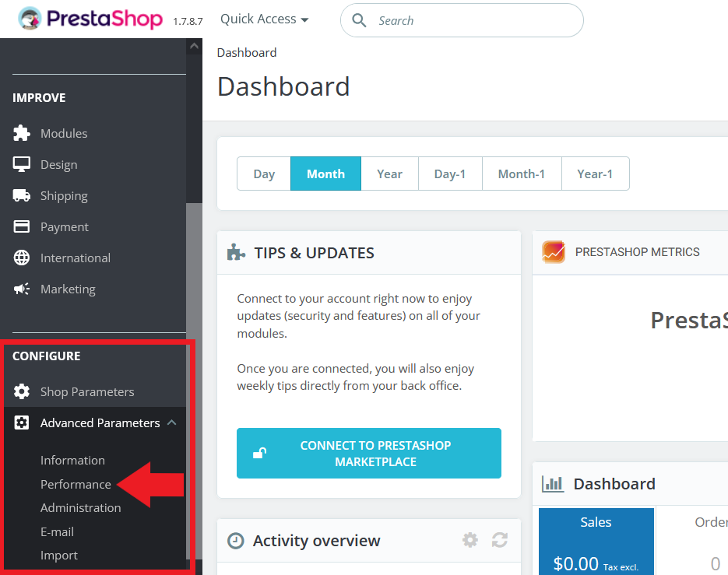Click the International globe icon

(x=21, y=258)
